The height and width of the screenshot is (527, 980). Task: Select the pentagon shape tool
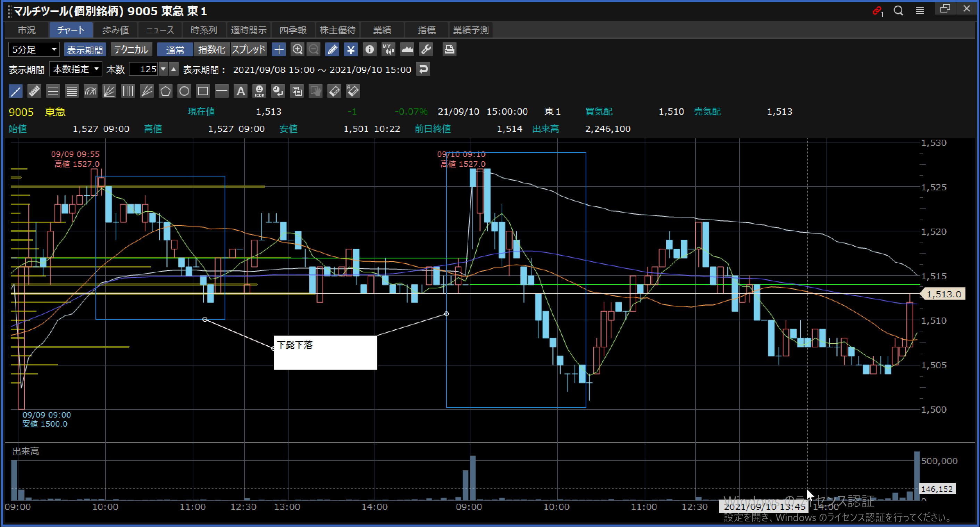click(x=166, y=91)
